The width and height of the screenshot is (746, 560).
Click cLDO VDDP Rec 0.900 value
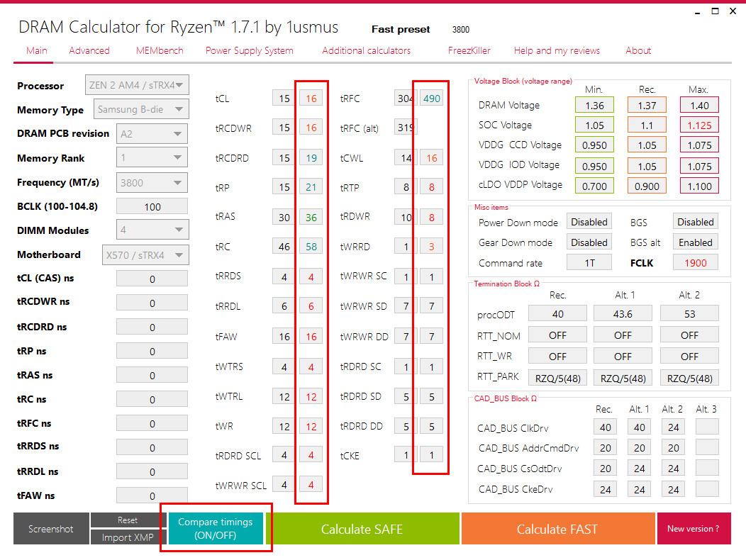pyautogui.click(x=647, y=186)
